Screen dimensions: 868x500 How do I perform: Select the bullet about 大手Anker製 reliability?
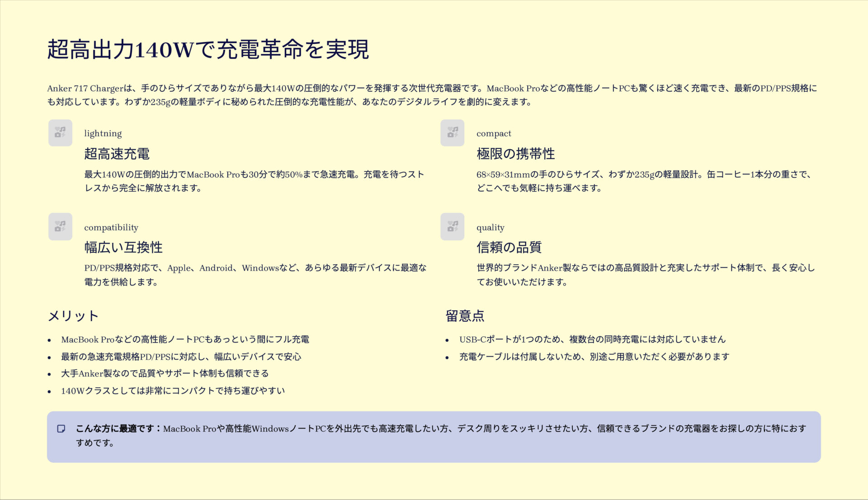click(165, 373)
